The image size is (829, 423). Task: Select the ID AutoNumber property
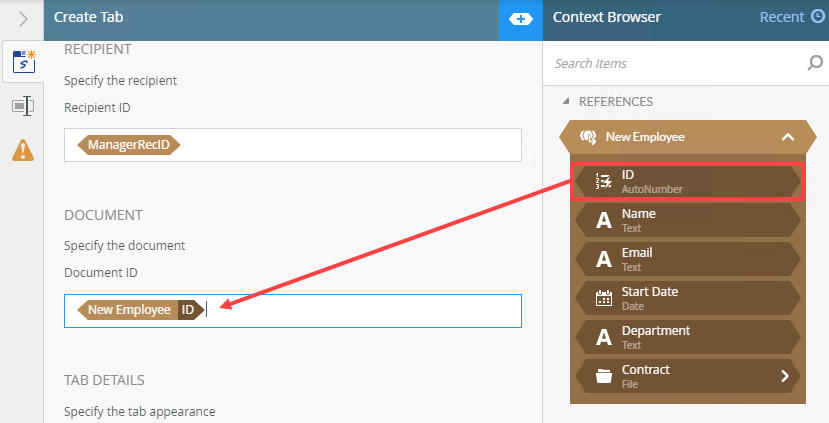tap(686, 181)
